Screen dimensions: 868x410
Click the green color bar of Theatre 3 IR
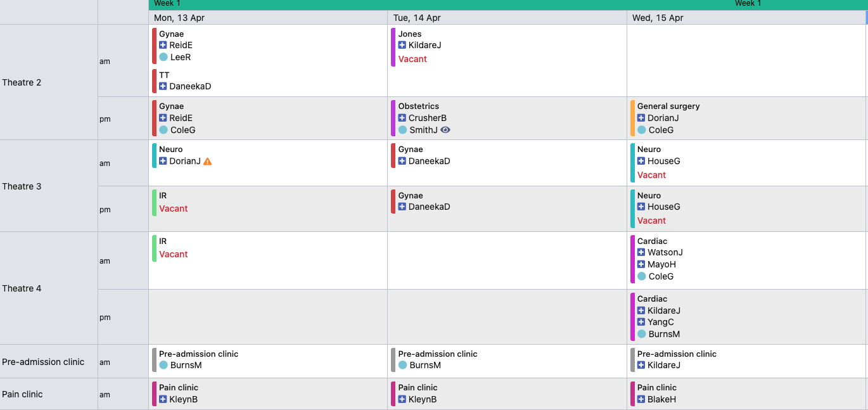pyautogui.click(x=154, y=202)
